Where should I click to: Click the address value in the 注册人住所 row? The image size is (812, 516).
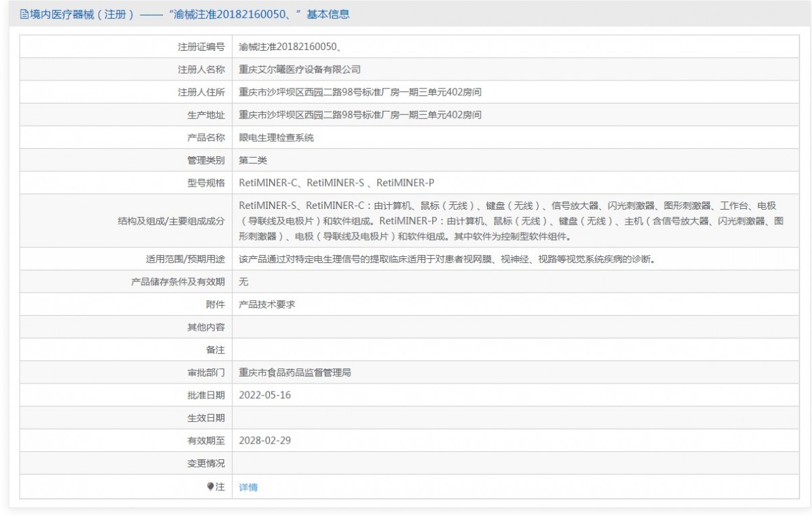(360, 92)
